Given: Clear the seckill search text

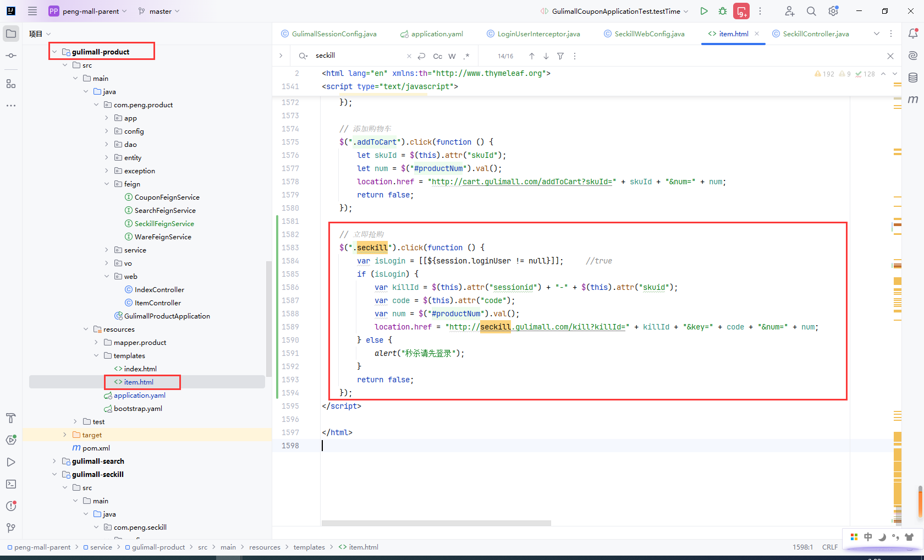Looking at the screenshot, I should pyautogui.click(x=409, y=56).
